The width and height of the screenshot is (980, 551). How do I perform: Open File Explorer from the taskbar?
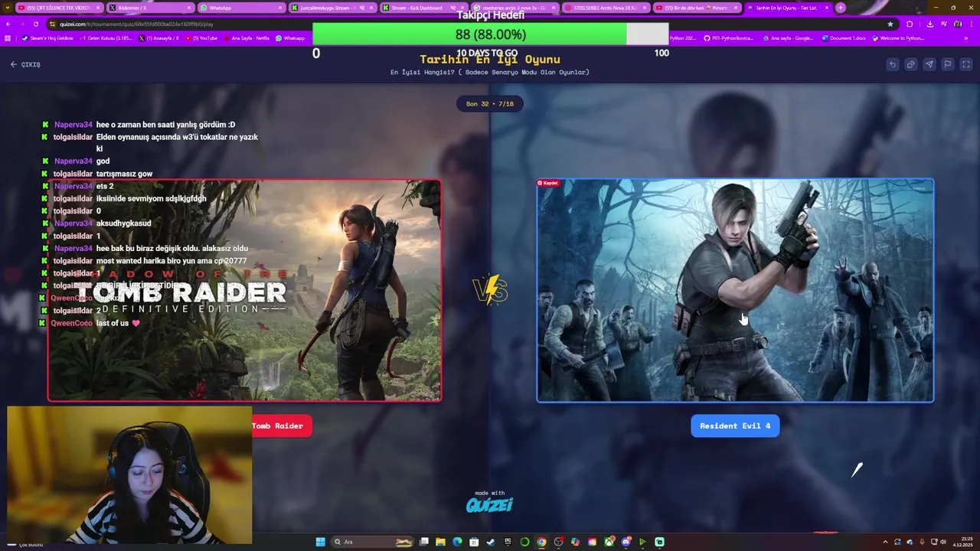pyautogui.click(x=440, y=542)
